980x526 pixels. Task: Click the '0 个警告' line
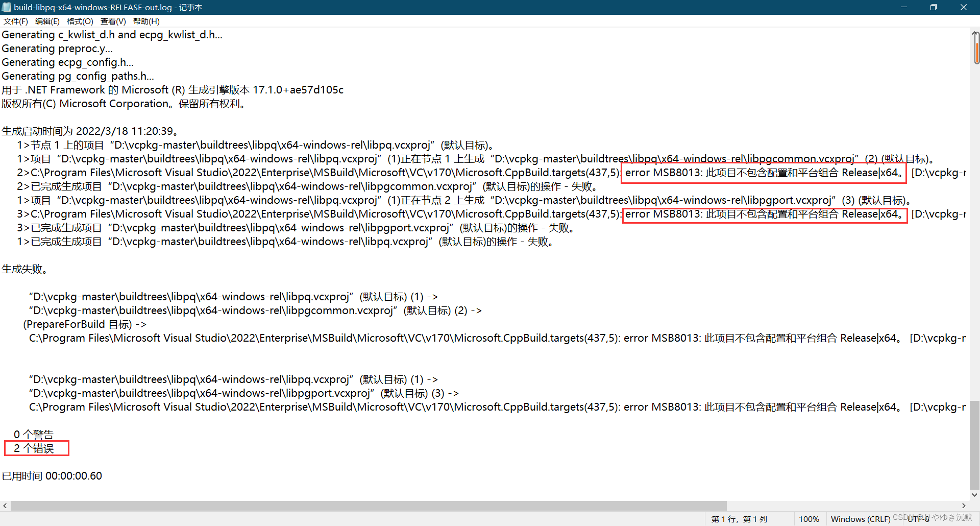[x=34, y=435]
